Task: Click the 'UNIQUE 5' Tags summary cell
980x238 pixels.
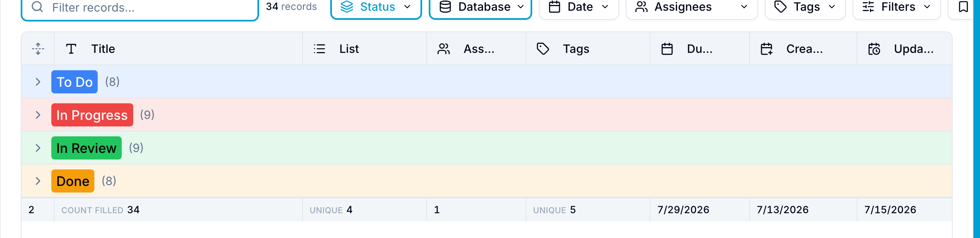Action: click(x=588, y=210)
